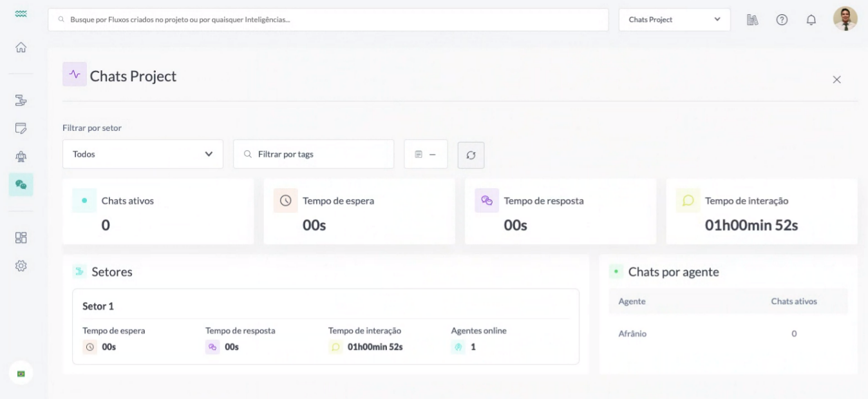Open the Chats section in the sidebar
The height and width of the screenshot is (399, 868).
(x=21, y=184)
